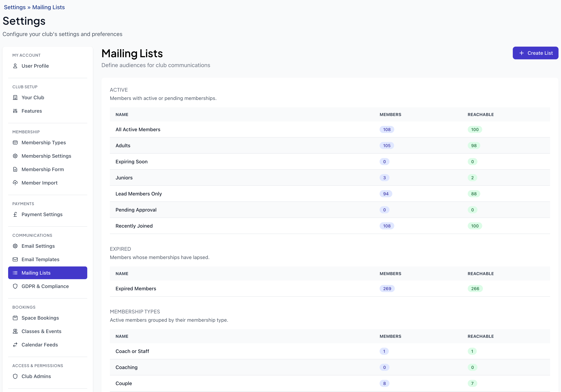561x392 pixels.
Task: Open the Adults mailing list
Action: click(x=330, y=145)
